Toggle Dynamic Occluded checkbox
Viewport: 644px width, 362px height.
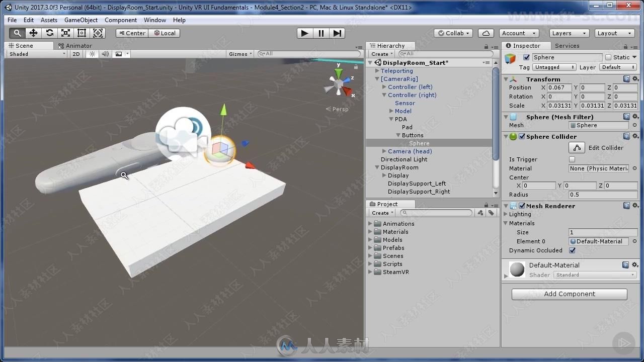(x=572, y=250)
